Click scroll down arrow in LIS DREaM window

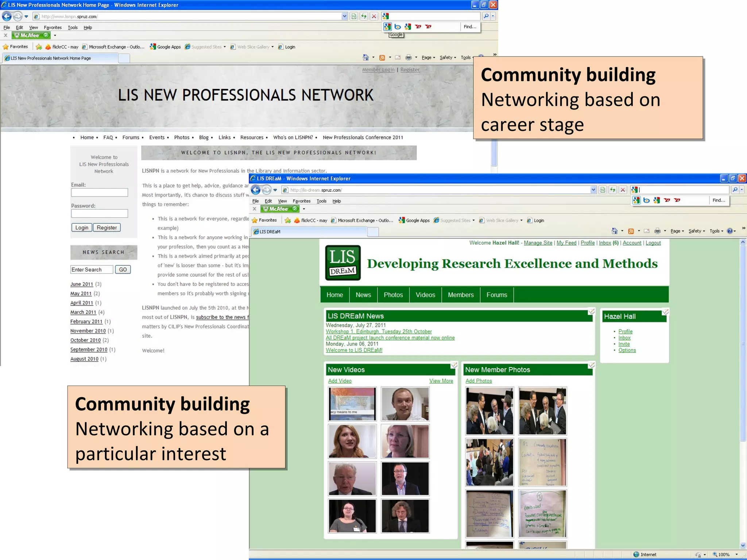tap(743, 545)
